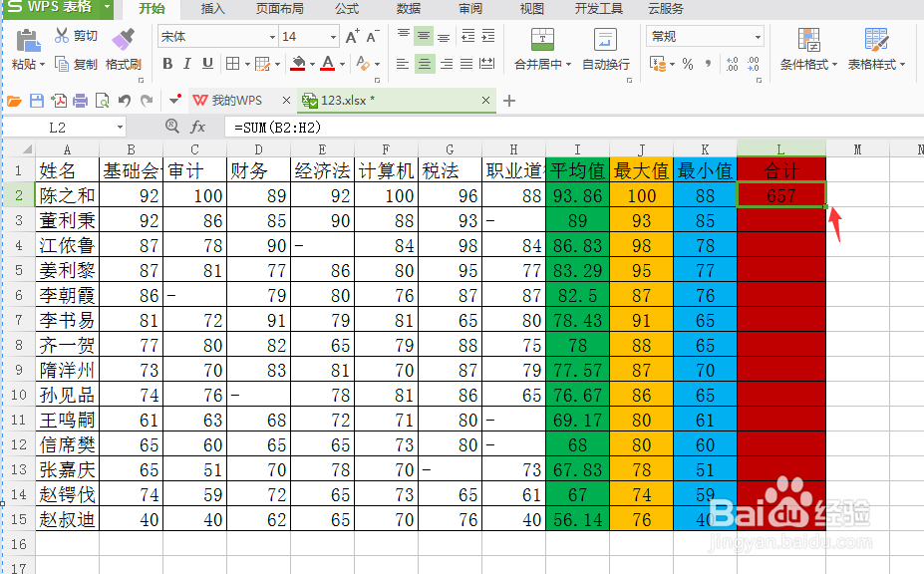
Task: Add a new document tab
Action: coord(509,101)
